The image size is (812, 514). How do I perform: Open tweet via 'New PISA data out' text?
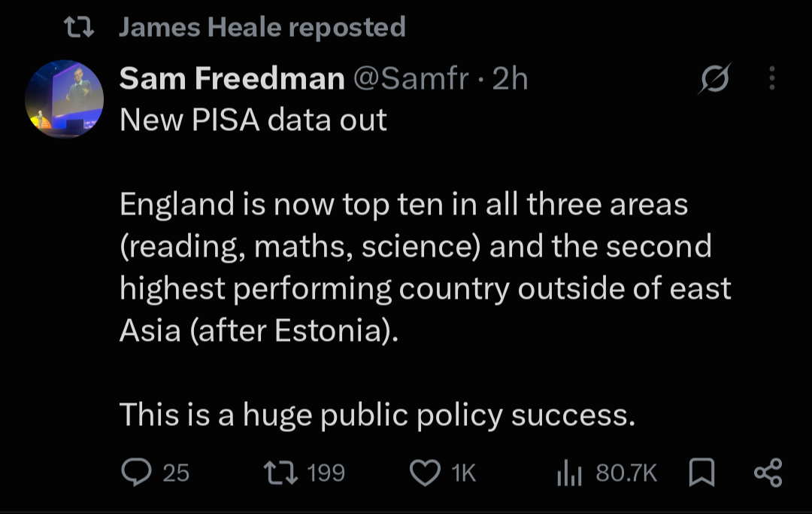point(253,120)
